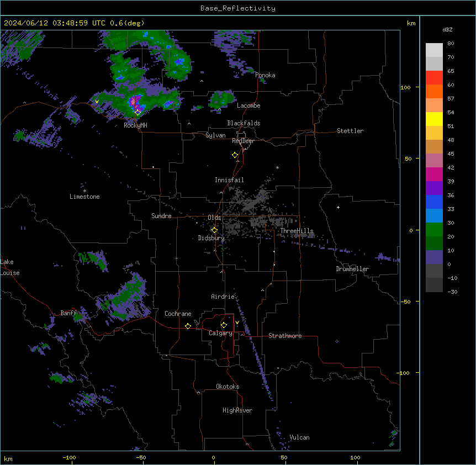
Task: Select the yellow diamond marker below Cochrane
Action: [x=188, y=326]
